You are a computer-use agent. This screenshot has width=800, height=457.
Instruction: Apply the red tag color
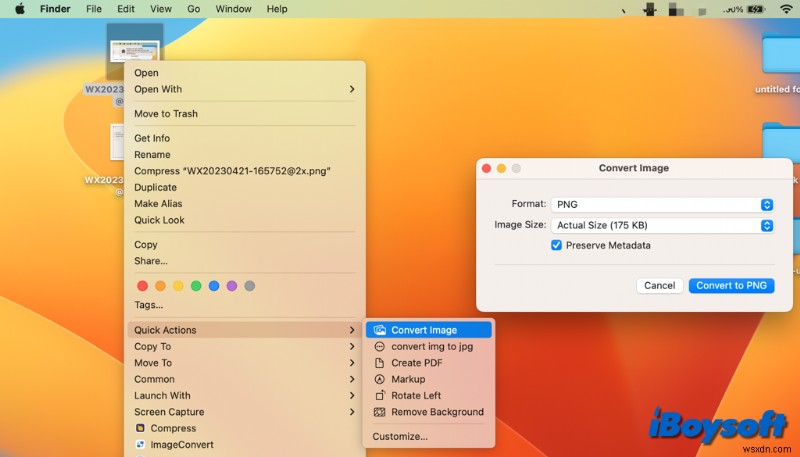point(143,286)
